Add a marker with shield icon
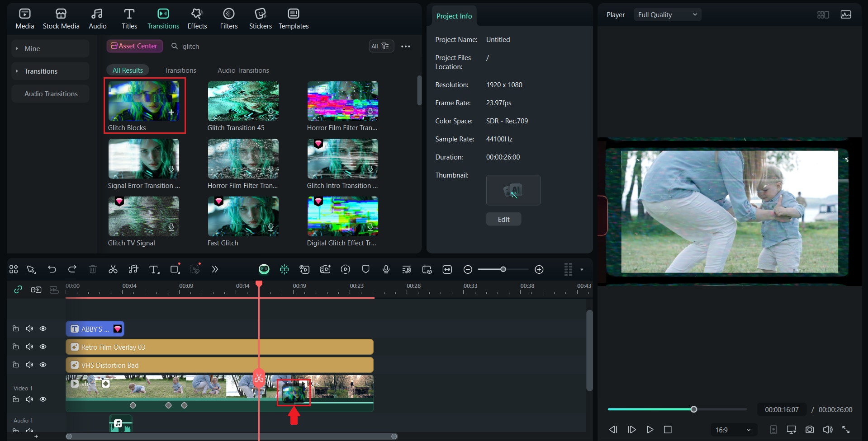868x441 pixels. [366, 269]
